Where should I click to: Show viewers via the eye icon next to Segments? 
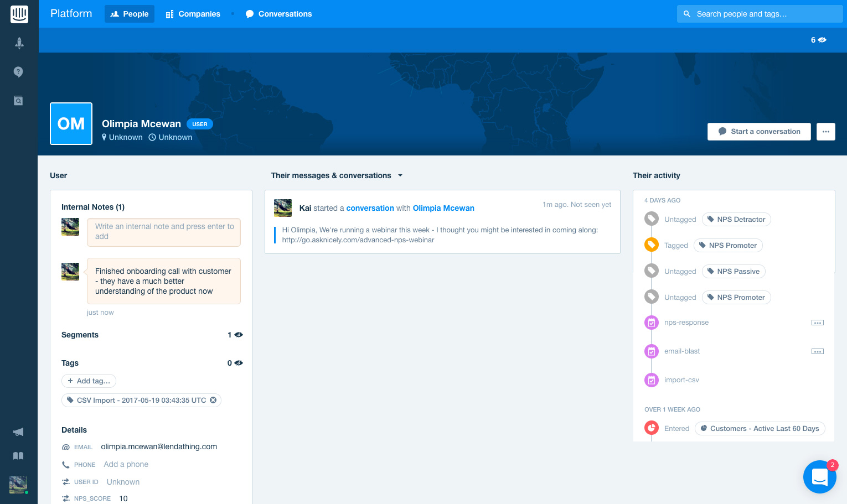[238, 335]
